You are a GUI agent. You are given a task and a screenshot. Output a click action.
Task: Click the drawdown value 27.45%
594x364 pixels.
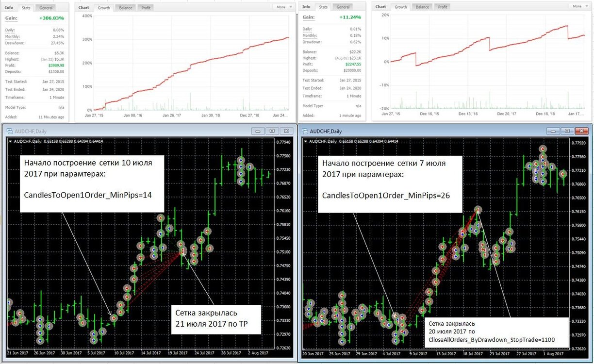point(58,42)
